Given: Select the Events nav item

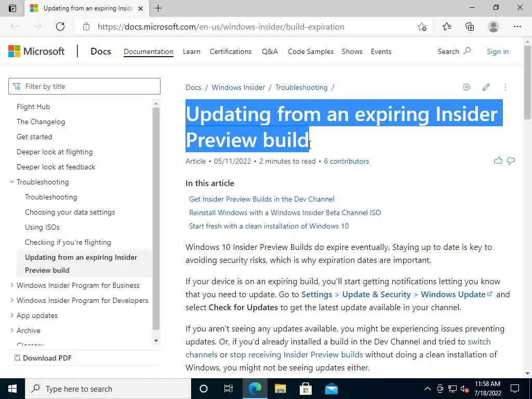Looking at the screenshot, I should pyautogui.click(x=381, y=51).
